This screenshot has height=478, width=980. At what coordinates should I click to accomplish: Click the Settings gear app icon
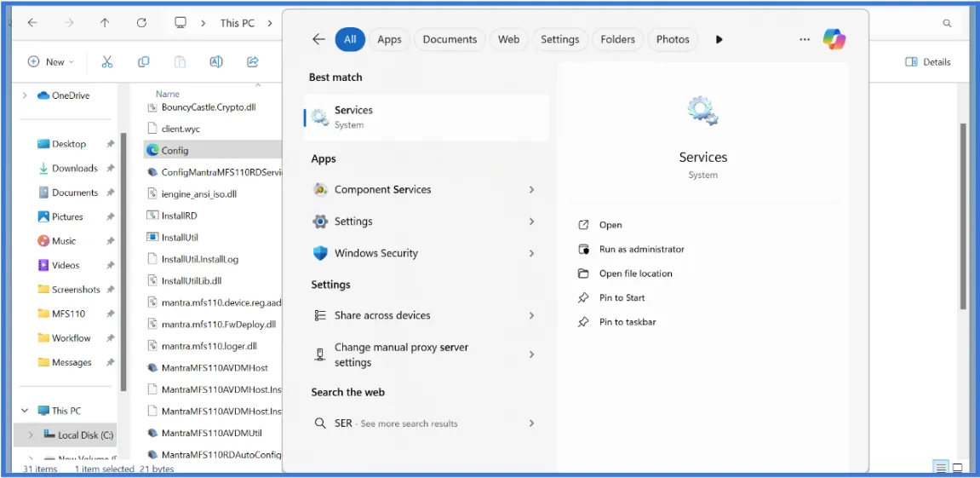[x=320, y=222]
